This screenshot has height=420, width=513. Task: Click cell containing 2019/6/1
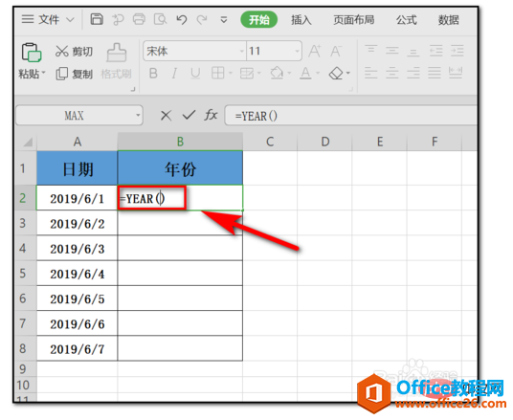(77, 198)
